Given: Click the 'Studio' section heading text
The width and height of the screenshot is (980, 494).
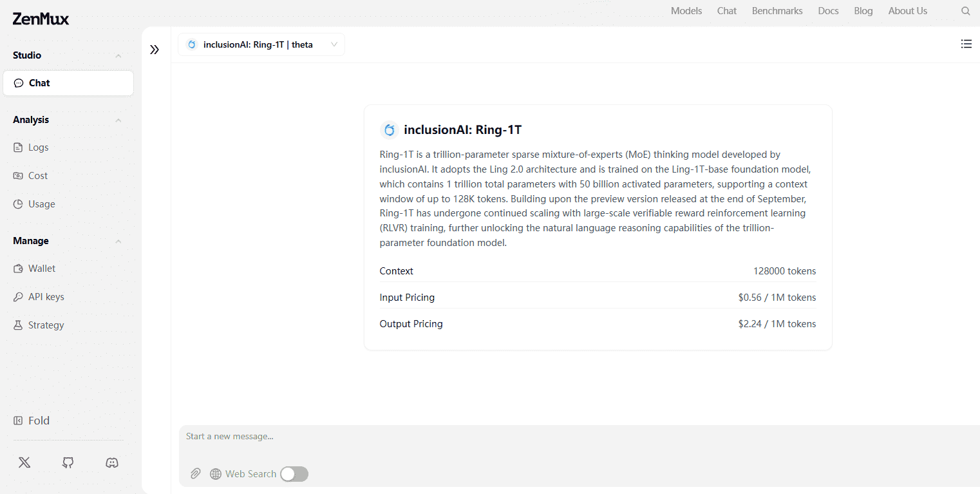Looking at the screenshot, I should (27, 55).
